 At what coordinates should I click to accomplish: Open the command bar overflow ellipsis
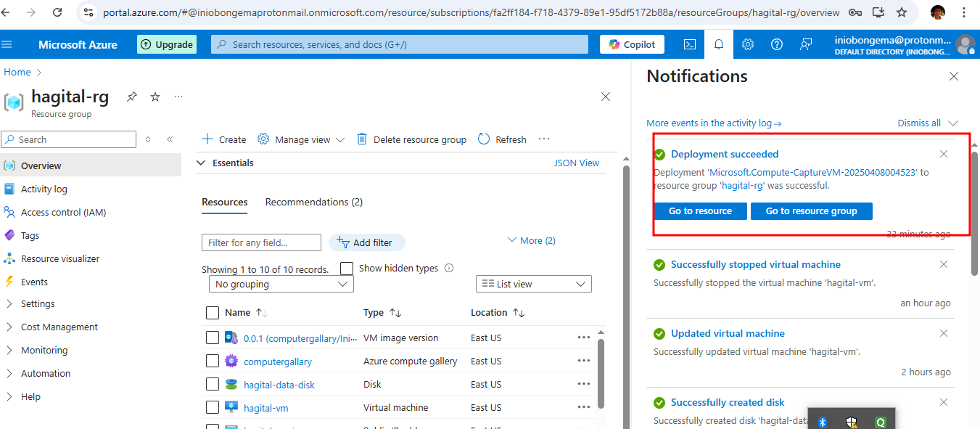click(x=544, y=139)
